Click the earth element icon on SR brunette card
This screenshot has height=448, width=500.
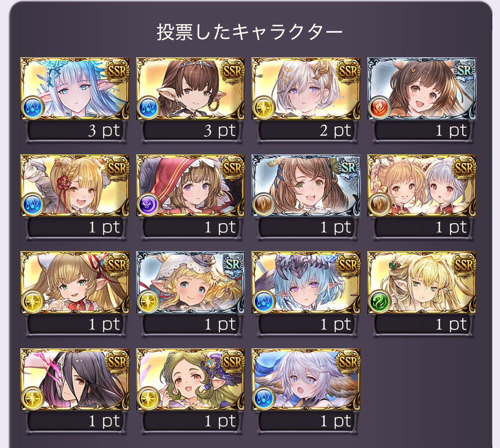(264, 204)
